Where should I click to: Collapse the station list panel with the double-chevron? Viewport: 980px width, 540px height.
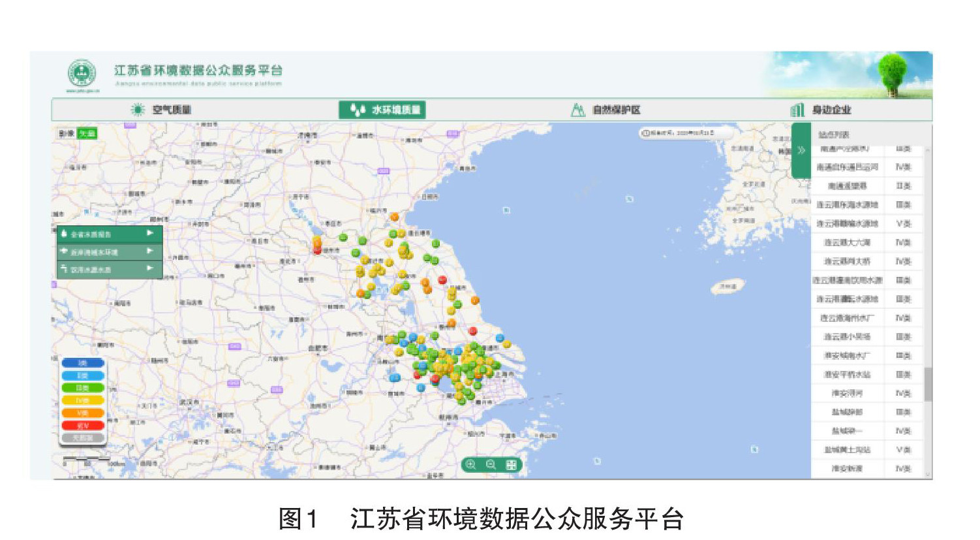tap(801, 150)
